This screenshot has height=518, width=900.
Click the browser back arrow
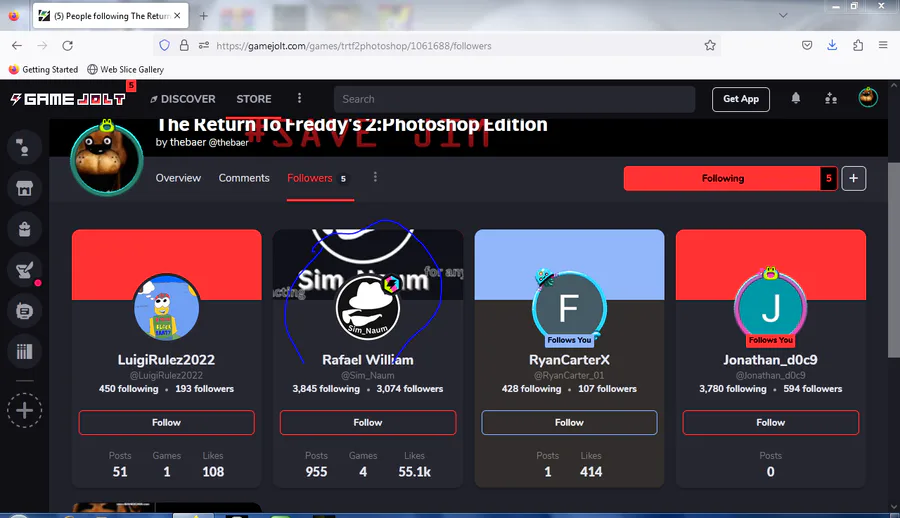click(x=17, y=45)
